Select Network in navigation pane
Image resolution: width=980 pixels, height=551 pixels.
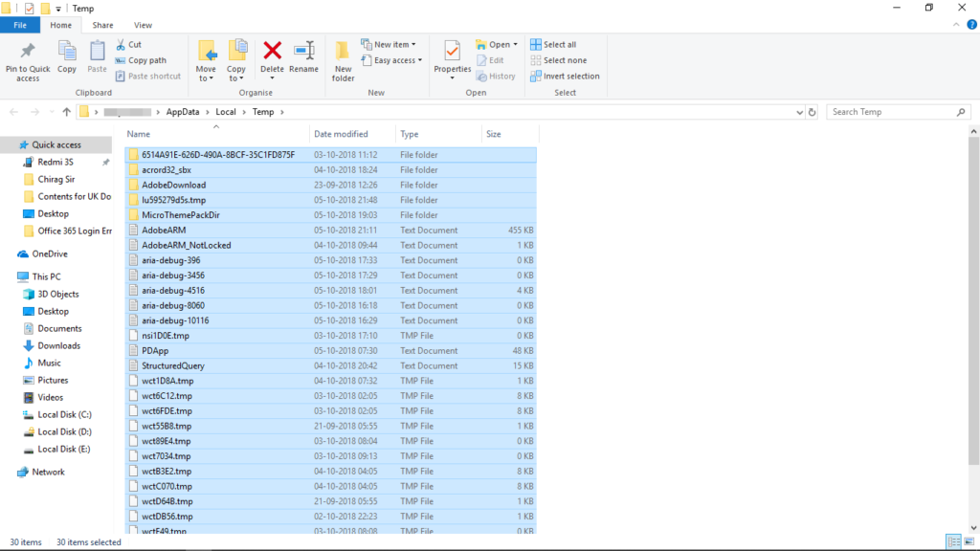pyautogui.click(x=48, y=472)
